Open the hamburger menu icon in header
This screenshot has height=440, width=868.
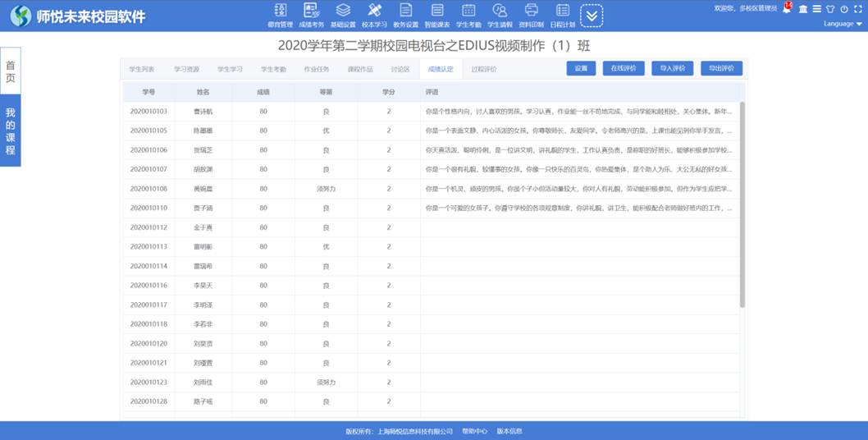[x=816, y=9]
